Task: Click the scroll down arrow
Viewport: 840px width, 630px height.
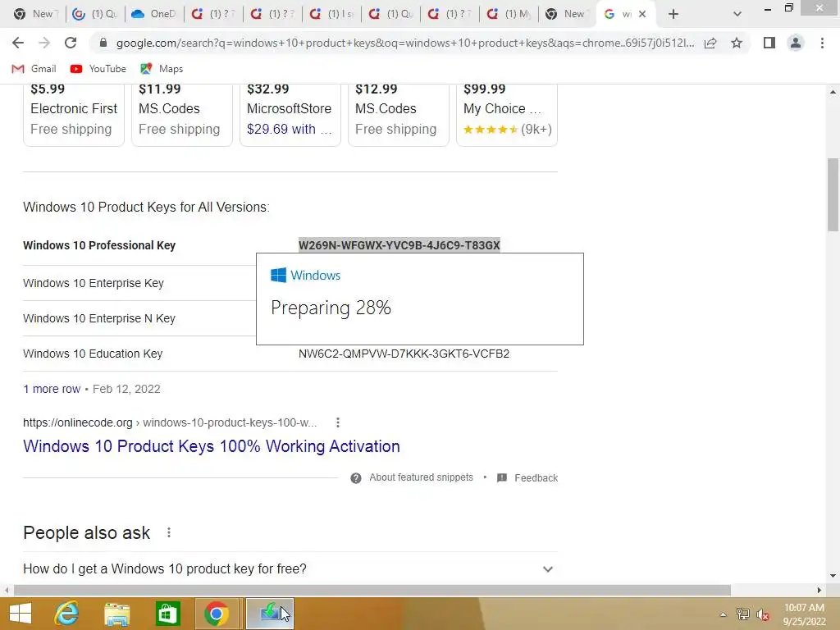Action: 833,576
